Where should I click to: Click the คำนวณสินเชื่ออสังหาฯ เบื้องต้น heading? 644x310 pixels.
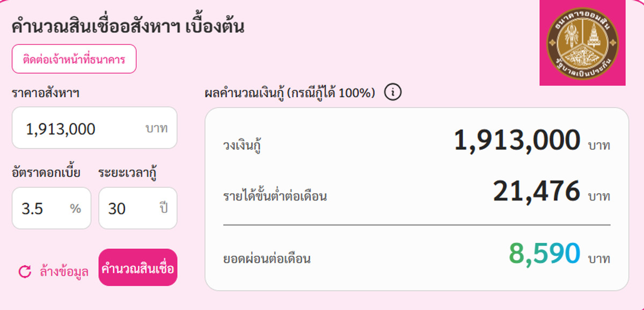(128, 26)
